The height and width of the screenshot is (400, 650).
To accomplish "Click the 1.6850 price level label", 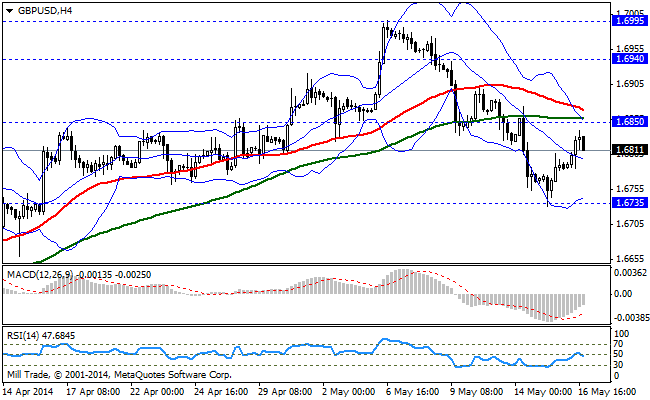I will click(x=630, y=122).
